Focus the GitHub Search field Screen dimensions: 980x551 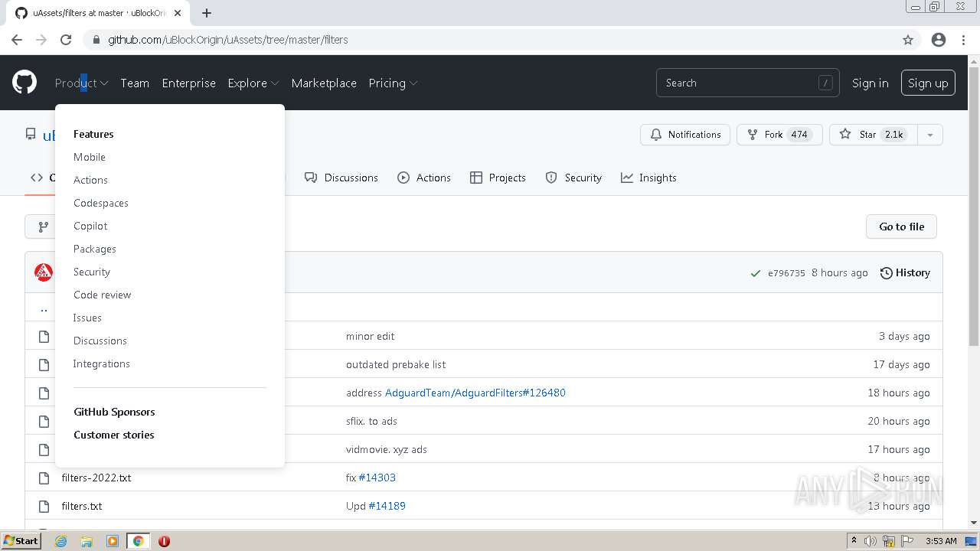747,83
